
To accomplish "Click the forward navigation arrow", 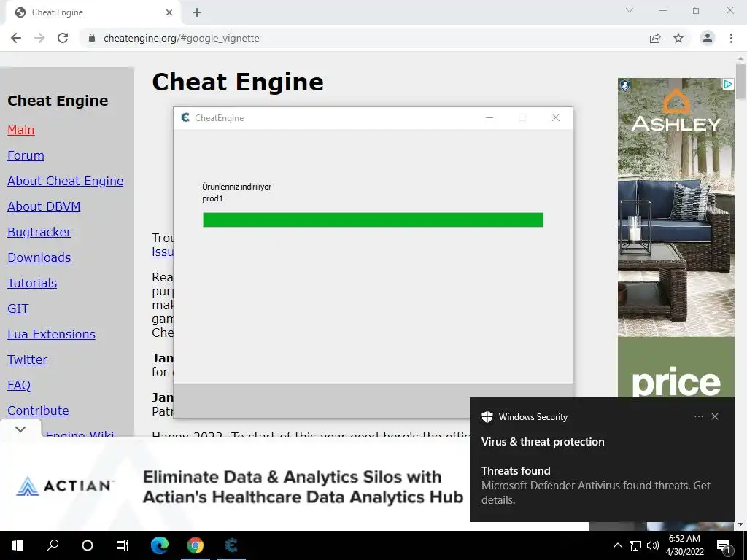I will click(39, 38).
